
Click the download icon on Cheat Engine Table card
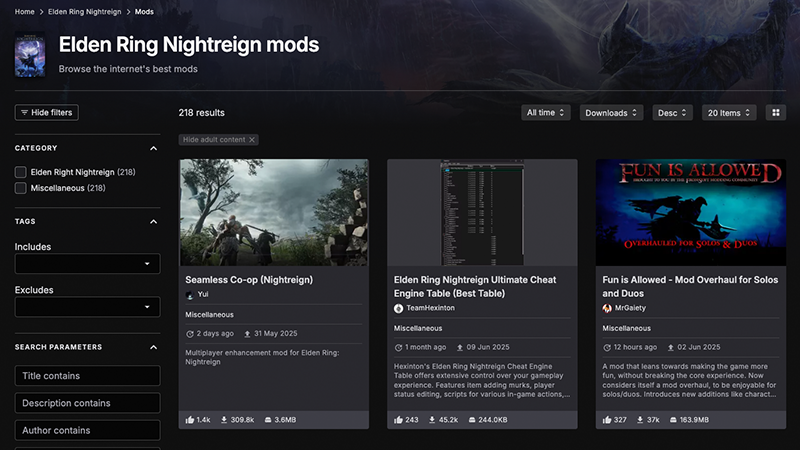tap(432, 420)
